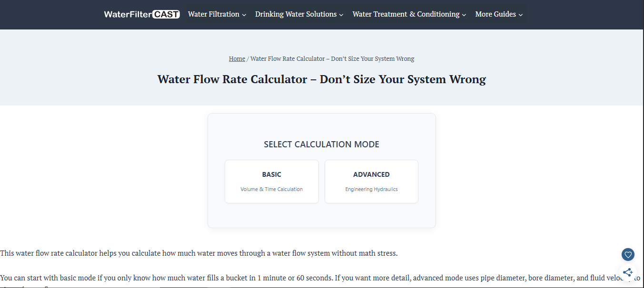Expand Drinking Water Solutions chevron
The height and width of the screenshot is (288, 644).
[341, 15]
